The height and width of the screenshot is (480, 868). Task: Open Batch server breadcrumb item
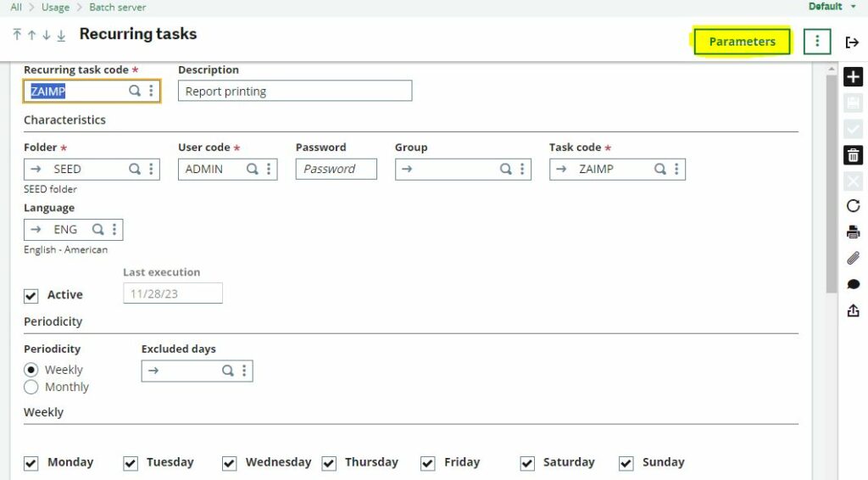tap(117, 7)
